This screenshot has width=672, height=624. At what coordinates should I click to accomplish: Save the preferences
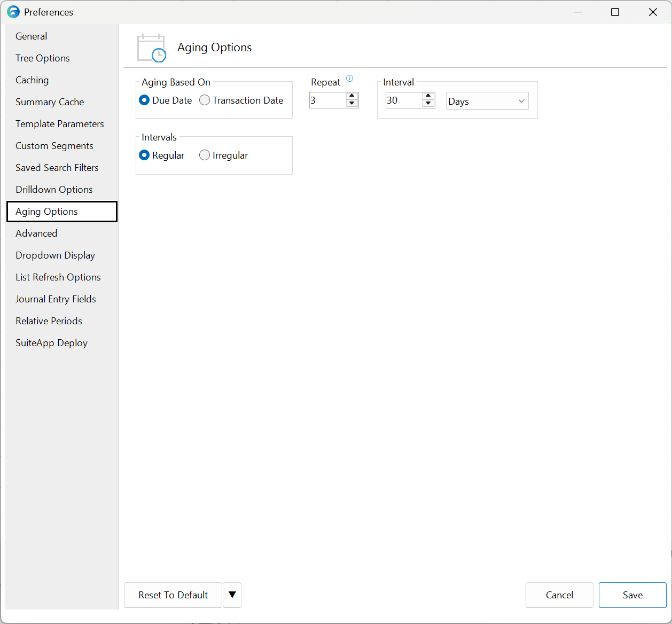632,595
